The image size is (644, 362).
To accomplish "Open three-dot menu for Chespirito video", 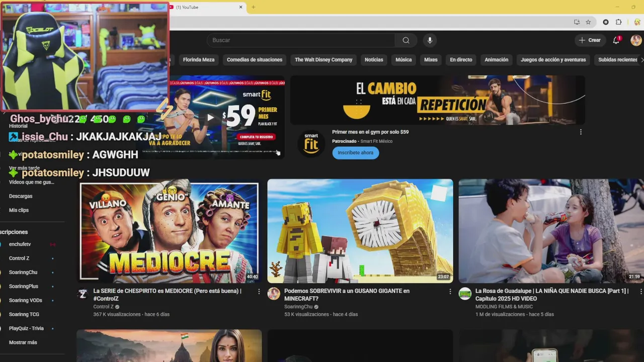I will pyautogui.click(x=259, y=292).
